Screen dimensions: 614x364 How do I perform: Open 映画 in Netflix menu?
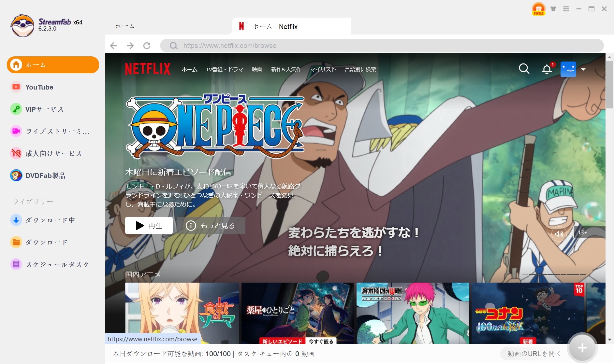[257, 69]
